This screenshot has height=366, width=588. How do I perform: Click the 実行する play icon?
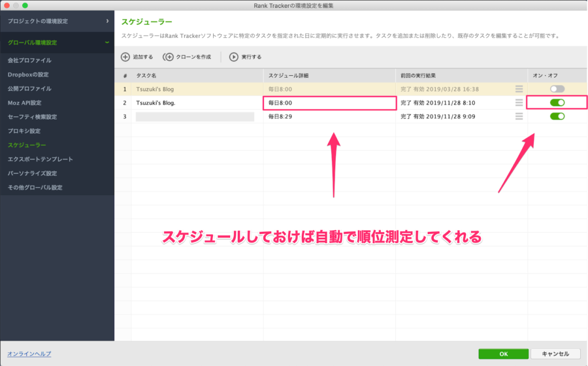tap(234, 57)
